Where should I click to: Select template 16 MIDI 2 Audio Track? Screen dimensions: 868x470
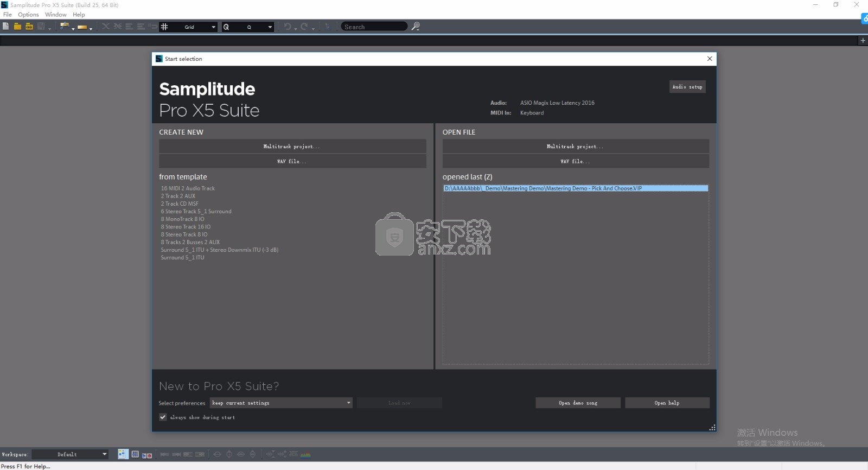click(x=188, y=188)
